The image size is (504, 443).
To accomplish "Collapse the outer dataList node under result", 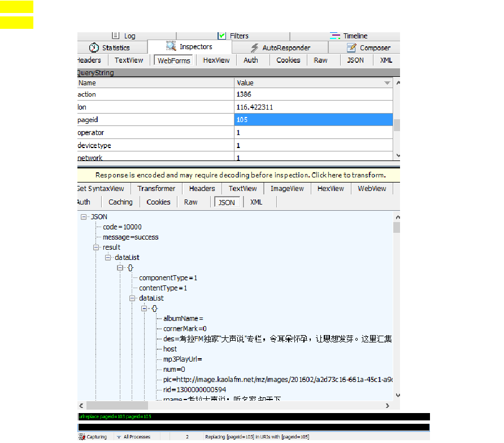I will point(108,258).
